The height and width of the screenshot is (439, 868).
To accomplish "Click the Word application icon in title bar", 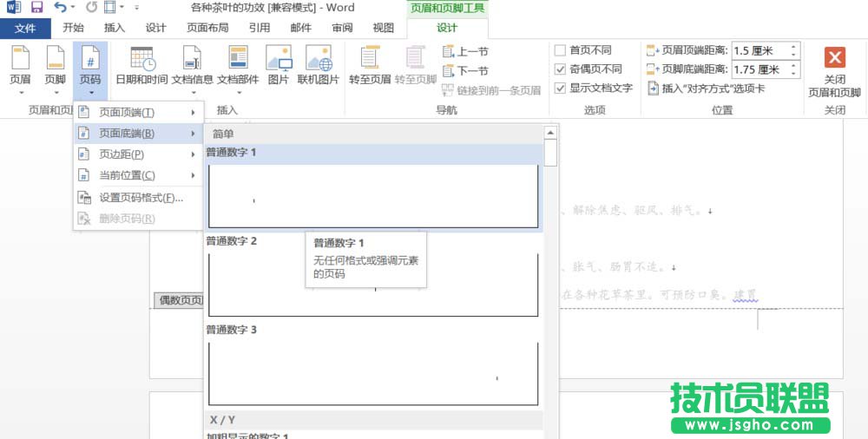I will tap(13, 7).
